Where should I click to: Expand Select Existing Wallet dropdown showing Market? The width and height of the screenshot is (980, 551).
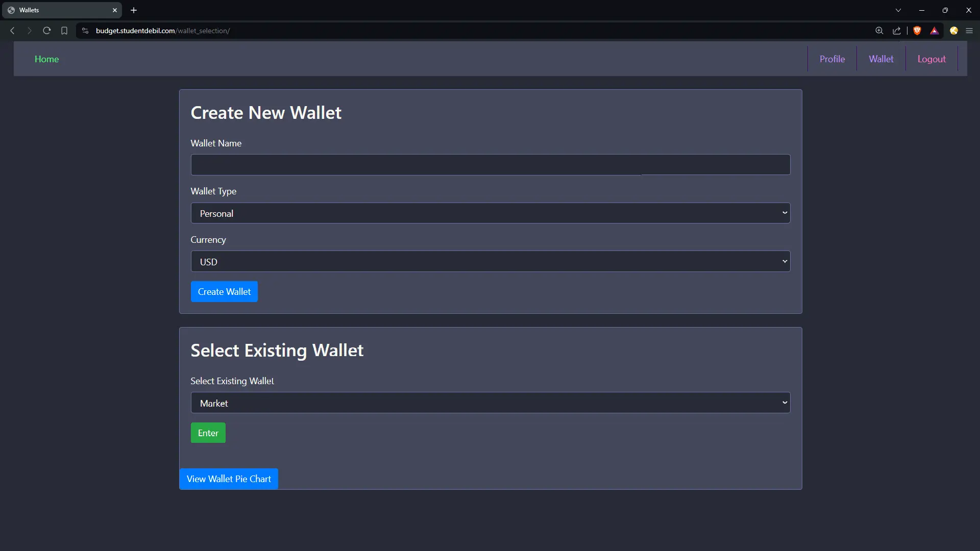pos(491,403)
